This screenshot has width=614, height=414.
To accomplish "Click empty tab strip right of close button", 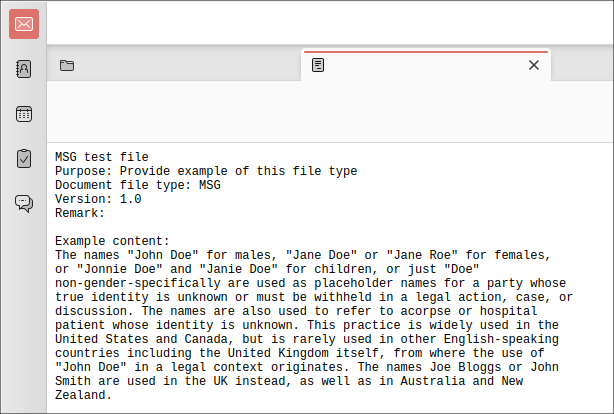I will (580, 66).
